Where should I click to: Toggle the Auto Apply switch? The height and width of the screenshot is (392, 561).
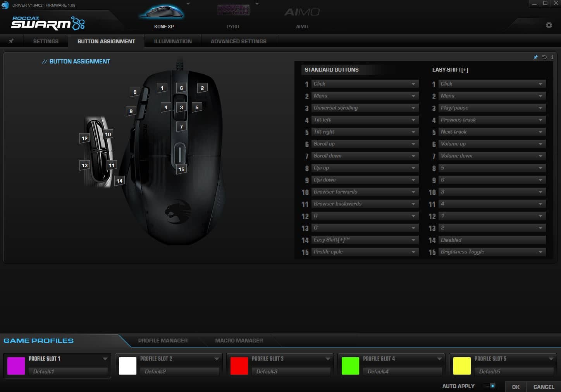coord(490,386)
